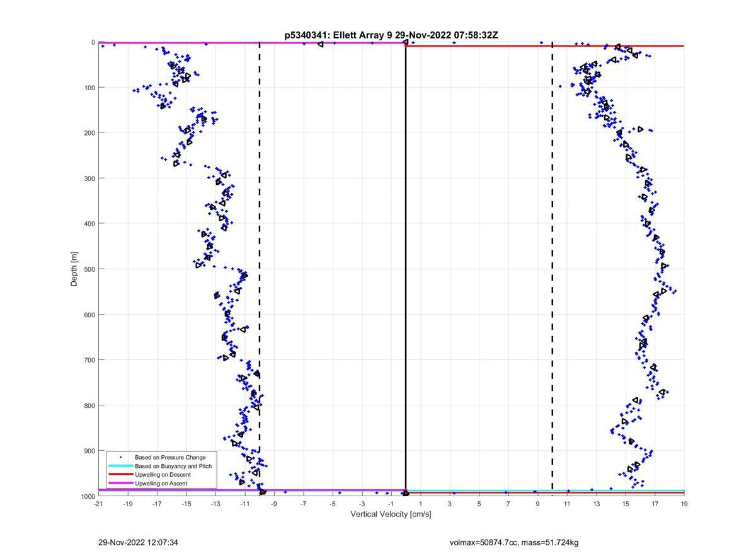Click x-axis tick label '-19'
Viewport: 756px width, 558px height.
tap(128, 504)
